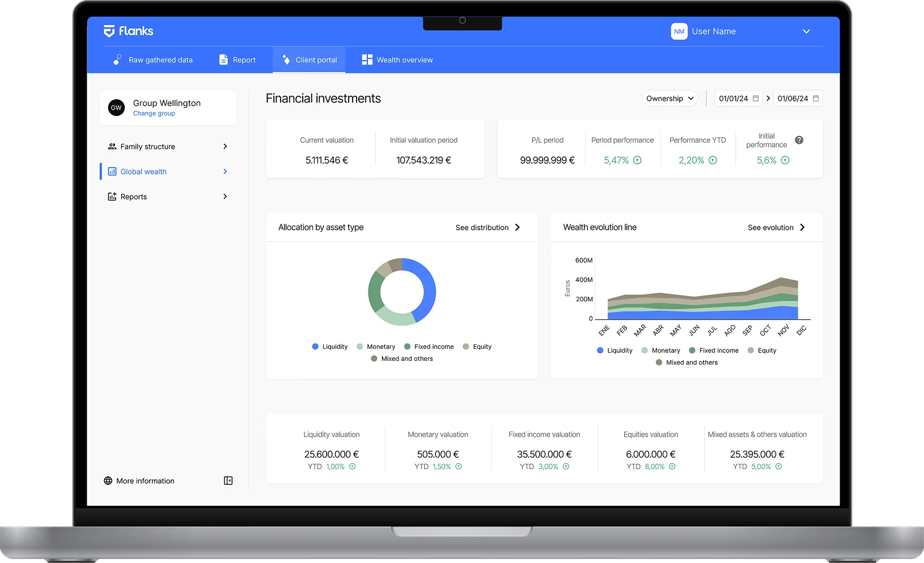Switch to the Wealth overview tab
This screenshot has width=924, height=563.
(397, 59)
